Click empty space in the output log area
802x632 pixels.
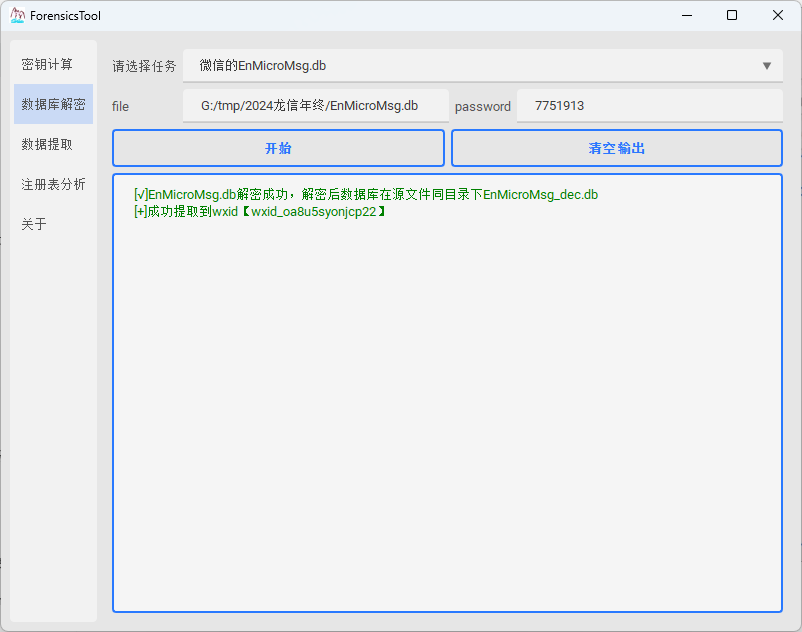(447, 420)
